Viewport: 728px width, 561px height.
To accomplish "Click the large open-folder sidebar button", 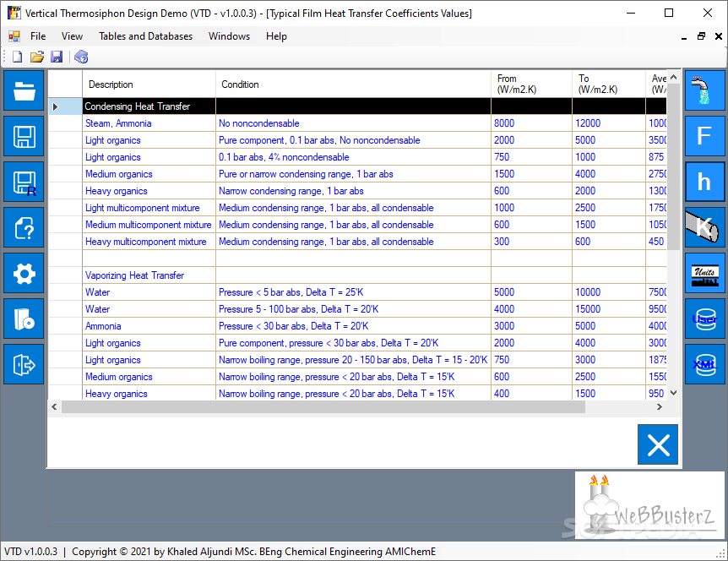I will tap(24, 90).
